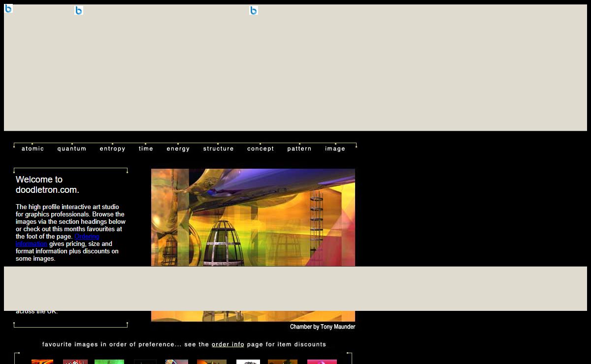Open the dark red favourite thumbnail
The image size is (591, 364).
click(75, 362)
